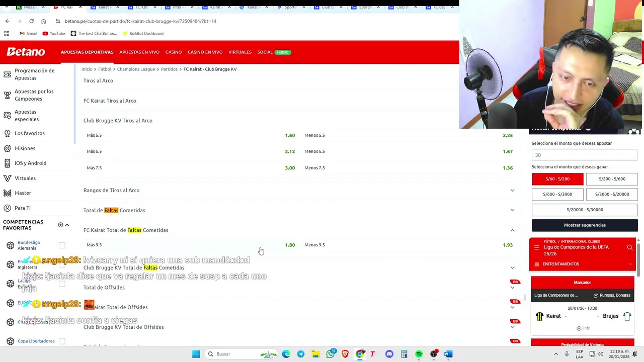The height and width of the screenshot is (362, 644).
Task: Click the Info plus icon under Kairat match
Action: pos(579,328)
